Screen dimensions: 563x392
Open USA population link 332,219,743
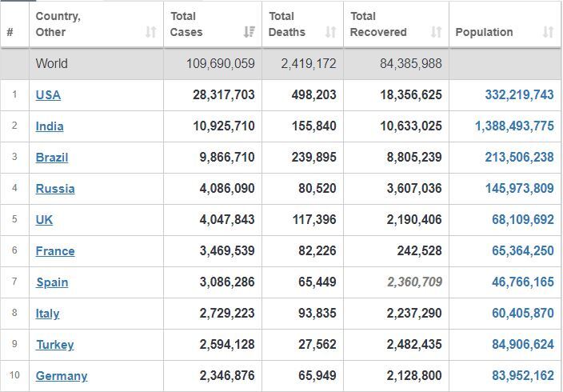(519, 95)
